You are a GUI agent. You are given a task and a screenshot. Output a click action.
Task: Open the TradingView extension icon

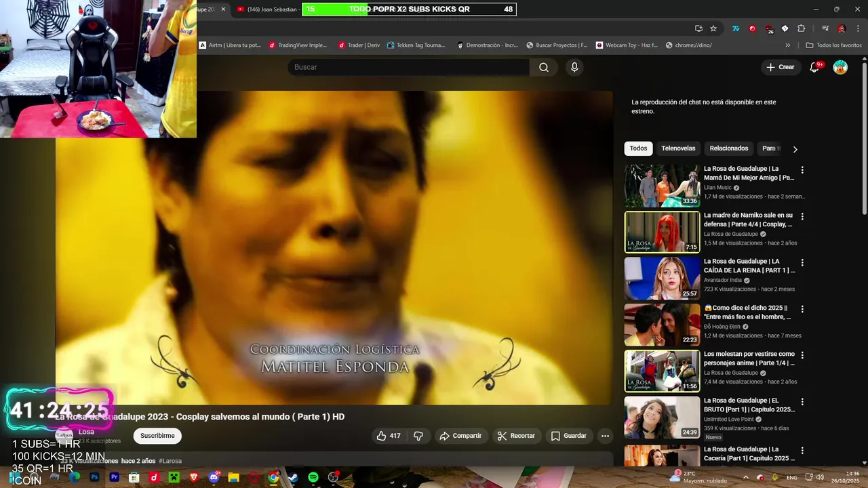coord(736,28)
